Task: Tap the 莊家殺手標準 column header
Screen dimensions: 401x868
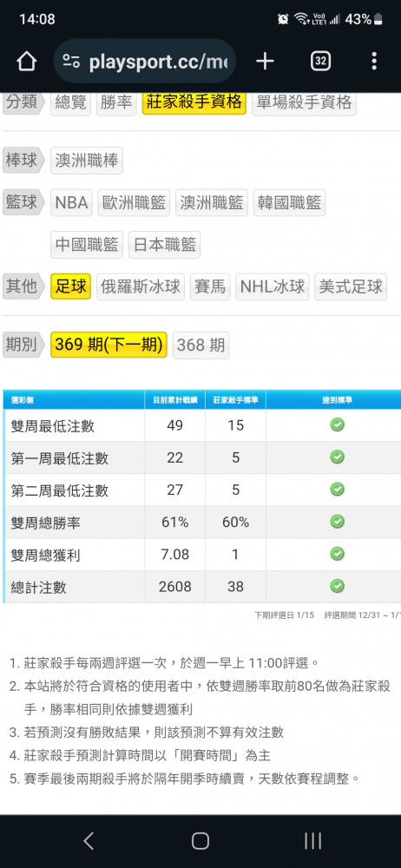Action: [x=235, y=399]
